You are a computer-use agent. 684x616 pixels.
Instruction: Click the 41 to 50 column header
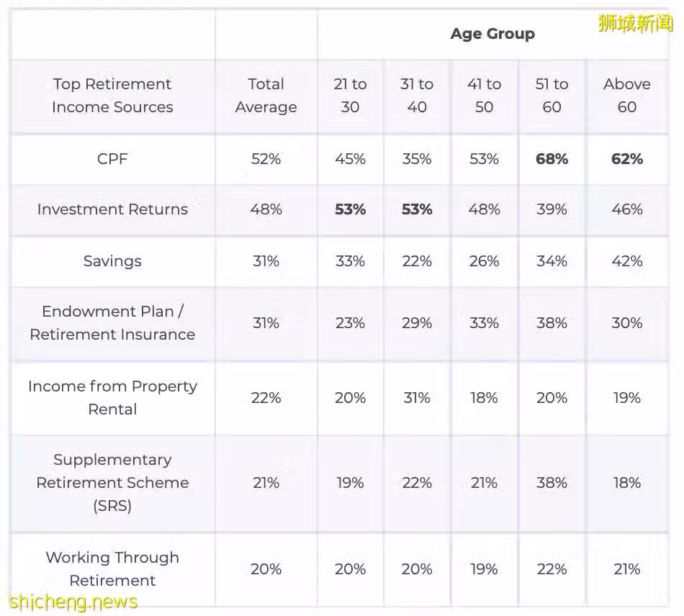pos(485,96)
